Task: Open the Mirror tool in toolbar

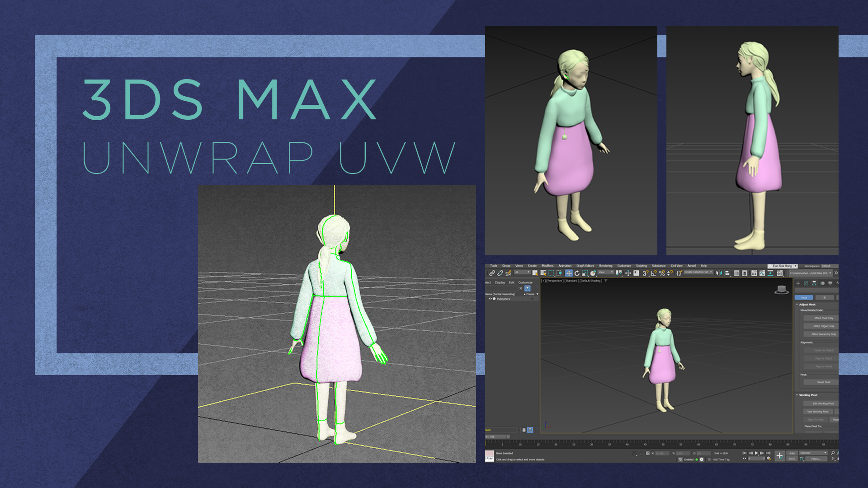Action: pyautogui.click(x=719, y=273)
